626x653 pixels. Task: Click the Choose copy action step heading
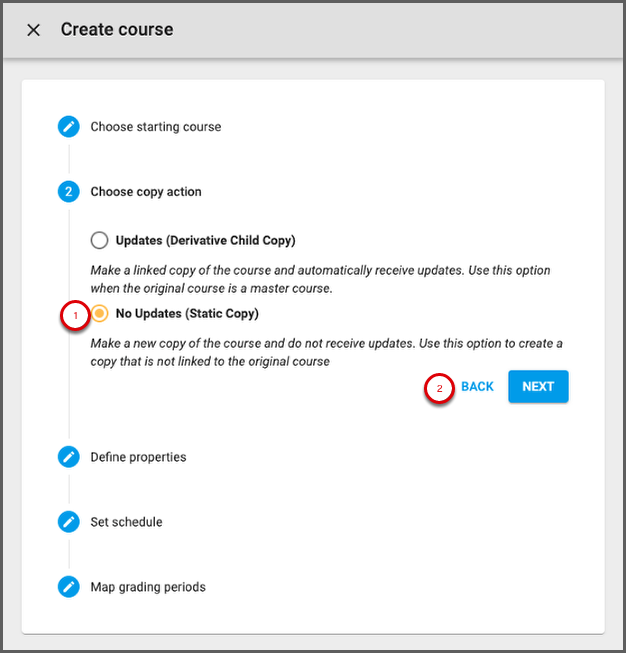pos(146,191)
